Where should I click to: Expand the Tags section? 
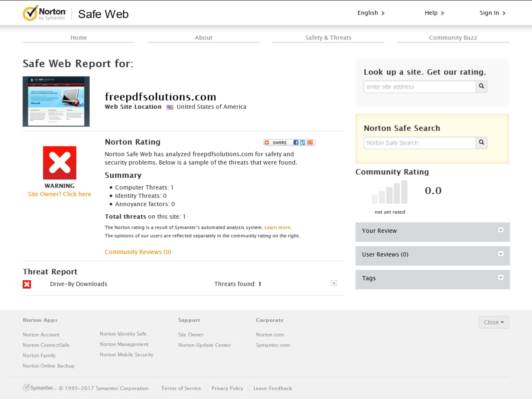501,277
